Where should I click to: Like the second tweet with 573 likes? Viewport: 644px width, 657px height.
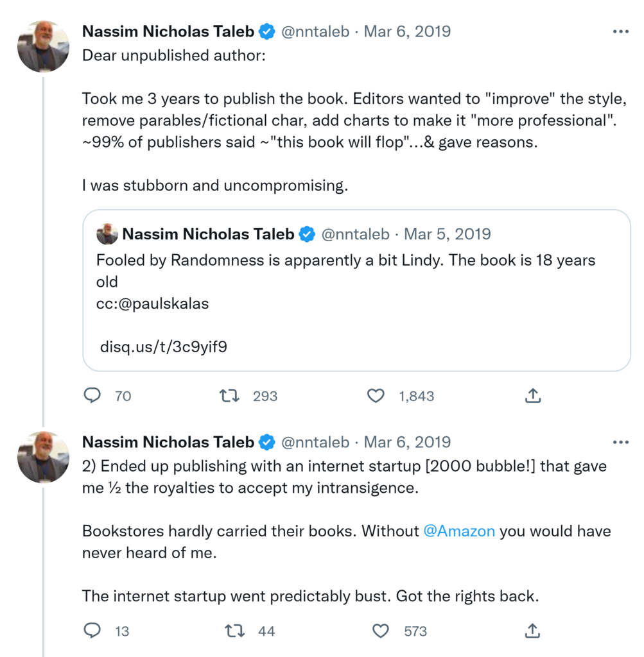[x=381, y=631]
